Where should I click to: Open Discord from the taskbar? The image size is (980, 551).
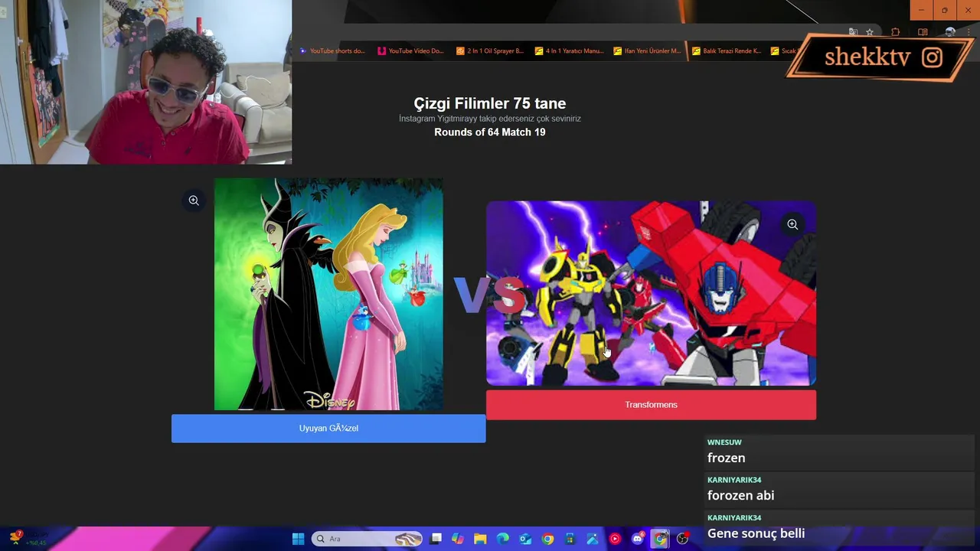click(x=638, y=539)
